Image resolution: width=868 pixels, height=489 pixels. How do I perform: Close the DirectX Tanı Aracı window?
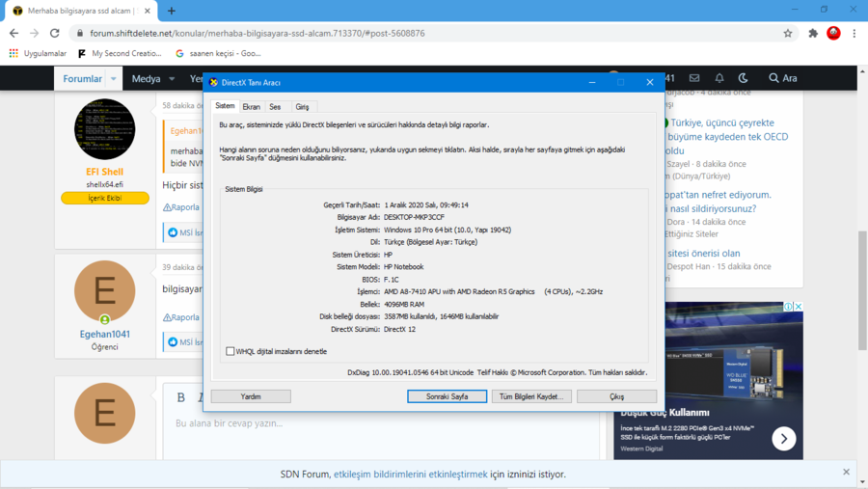tap(650, 83)
